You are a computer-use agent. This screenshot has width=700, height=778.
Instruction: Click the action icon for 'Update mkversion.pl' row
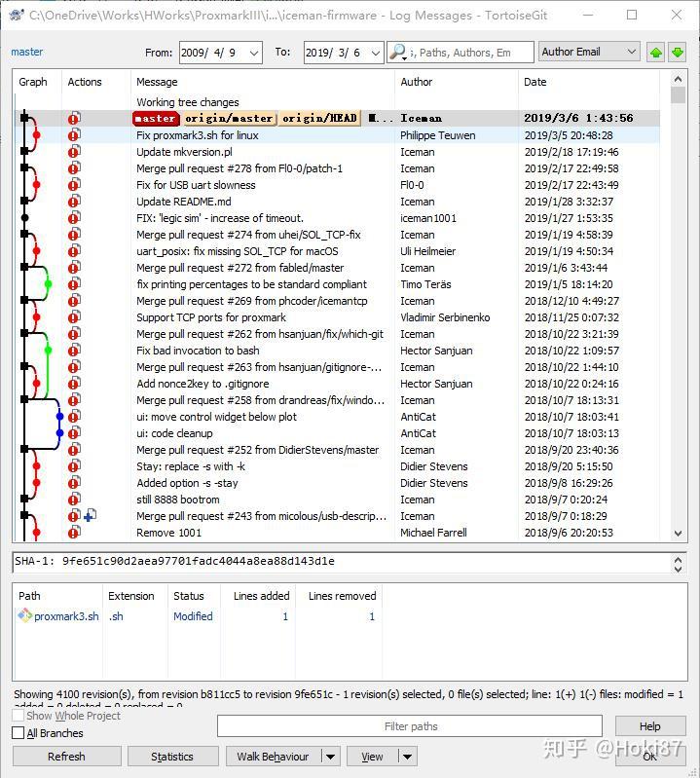coord(74,152)
